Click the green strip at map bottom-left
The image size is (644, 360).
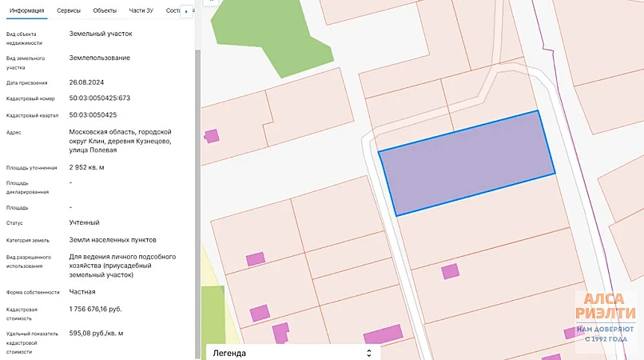(213, 322)
